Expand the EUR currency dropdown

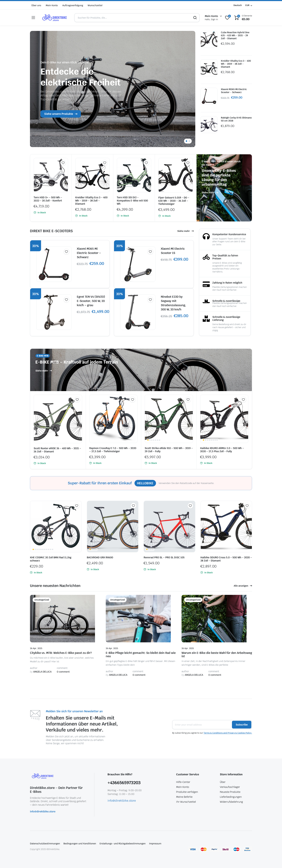point(249,5)
